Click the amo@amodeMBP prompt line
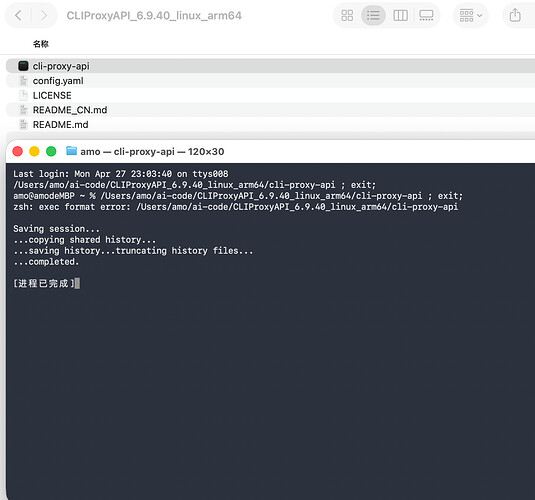Image resolution: width=535 pixels, height=500 pixels. (x=238, y=196)
